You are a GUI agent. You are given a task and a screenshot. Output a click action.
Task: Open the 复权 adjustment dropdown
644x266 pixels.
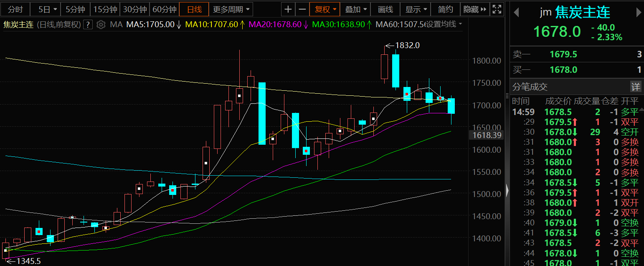[x=325, y=9]
